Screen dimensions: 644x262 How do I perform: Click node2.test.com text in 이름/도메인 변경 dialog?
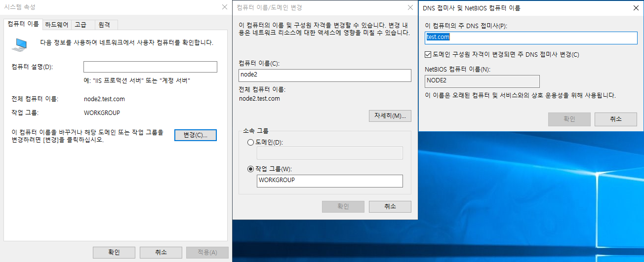pyautogui.click(x=259, y=99)
